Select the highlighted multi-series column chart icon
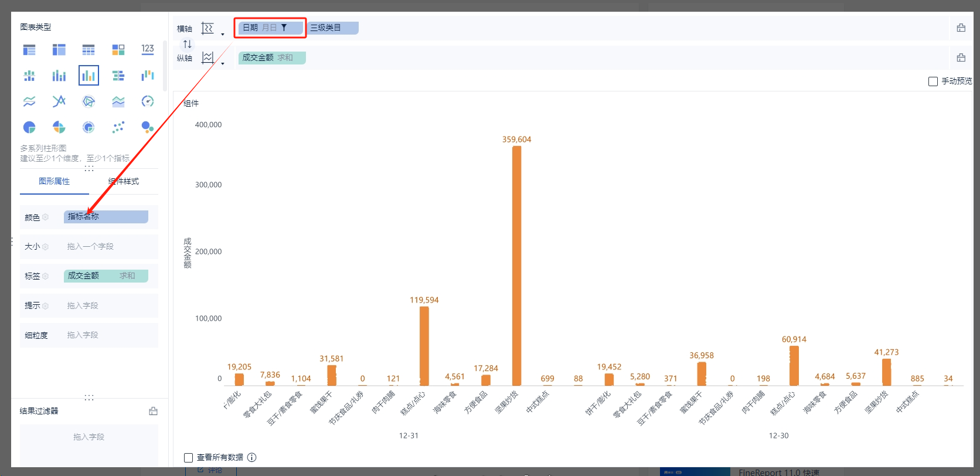980x476 pixels. 89,76
